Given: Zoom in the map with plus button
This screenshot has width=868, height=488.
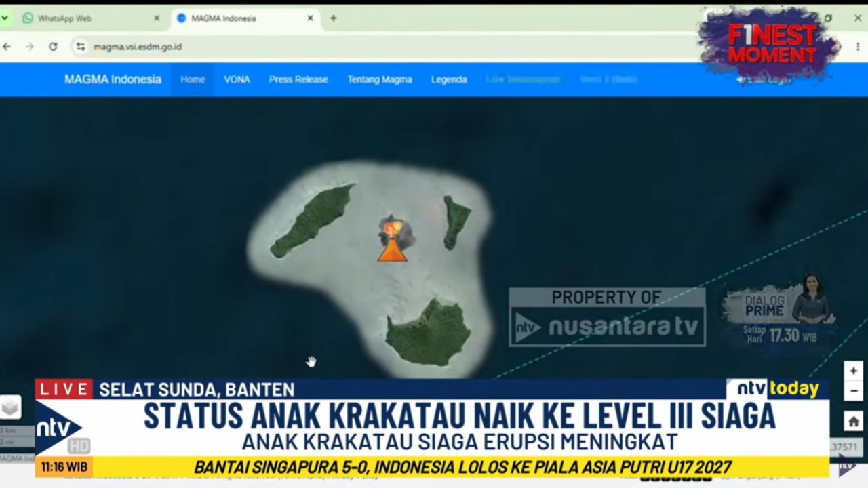Looking at the screenshot, I should click(853, 371).
